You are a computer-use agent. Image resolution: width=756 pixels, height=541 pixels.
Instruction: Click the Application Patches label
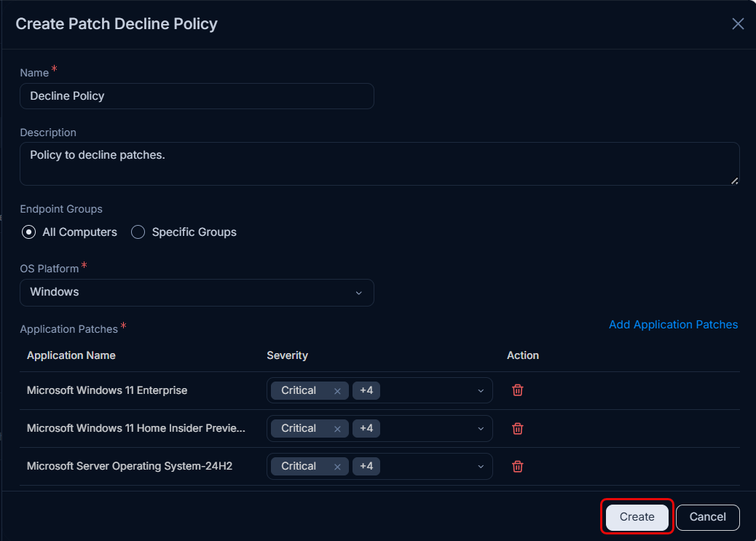[69, 329]
